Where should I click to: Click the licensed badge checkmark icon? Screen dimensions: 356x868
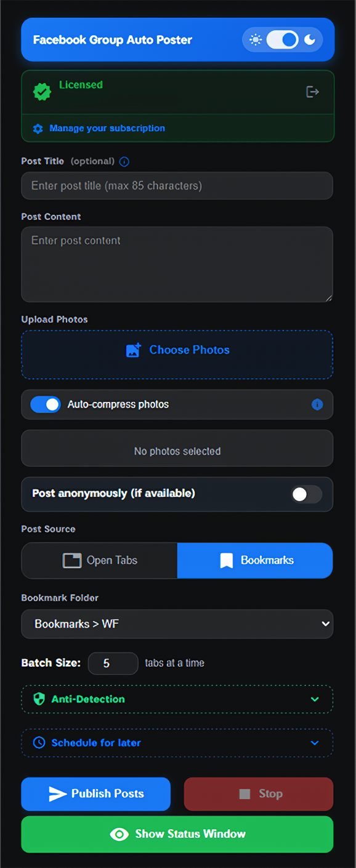coord(41,92)
